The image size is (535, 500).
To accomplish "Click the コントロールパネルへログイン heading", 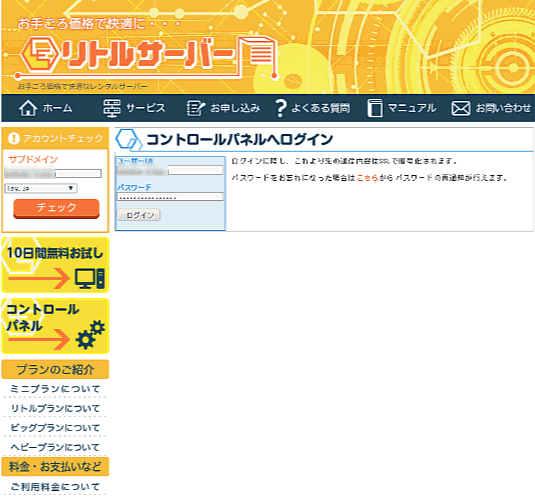I will click(240, 140).
